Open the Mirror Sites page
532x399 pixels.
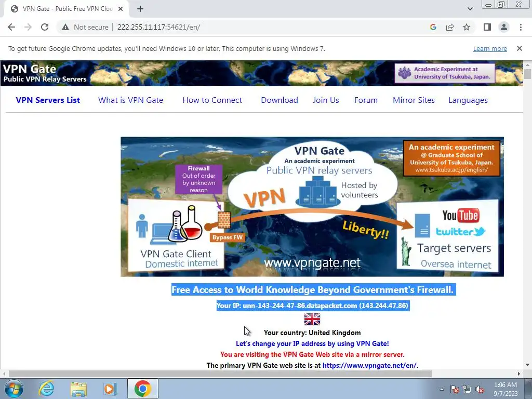pos(414,100)
